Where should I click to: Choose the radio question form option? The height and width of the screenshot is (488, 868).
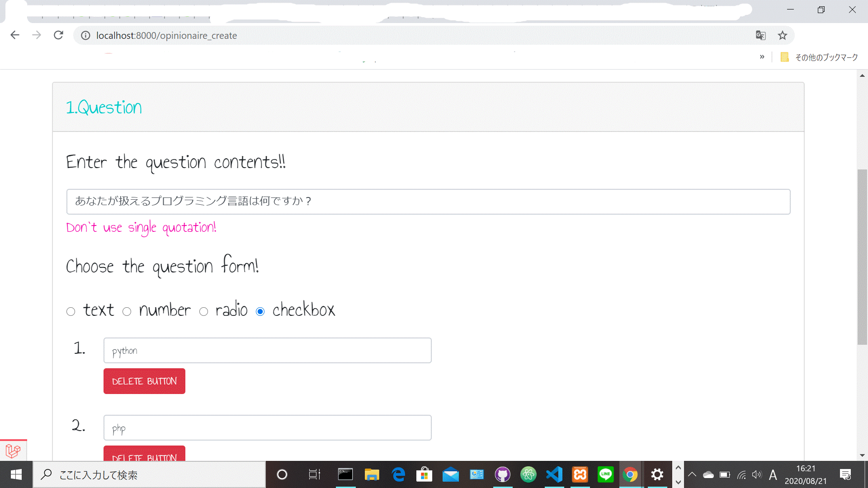coord(204,312)
